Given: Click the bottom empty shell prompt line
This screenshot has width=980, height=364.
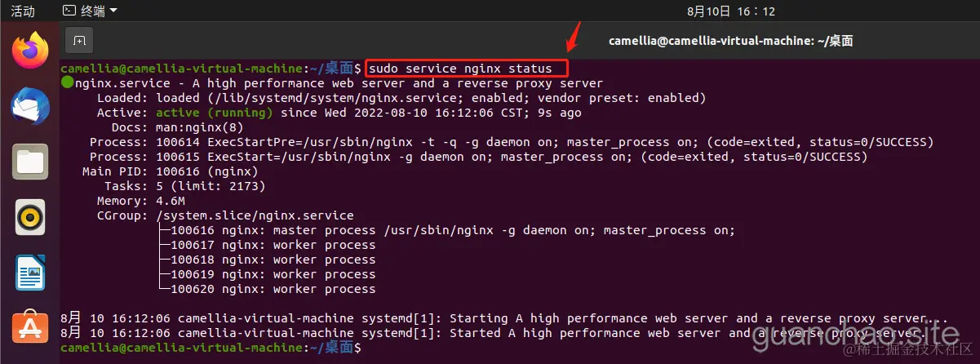Looking at the screenshot, I should (211, 348).
